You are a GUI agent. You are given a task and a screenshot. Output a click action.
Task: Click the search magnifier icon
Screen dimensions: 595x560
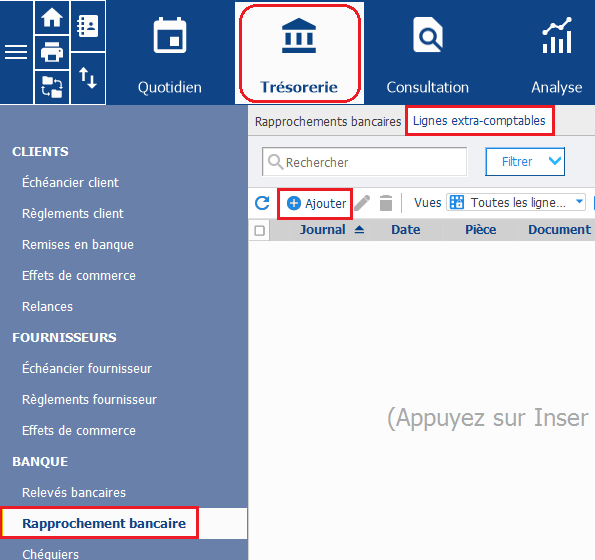(x=275, y=162)
